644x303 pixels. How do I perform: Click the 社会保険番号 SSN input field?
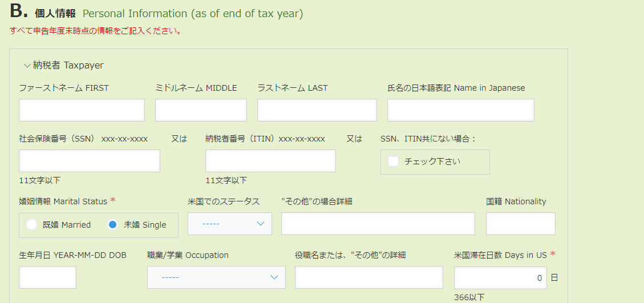pos(90,161)
